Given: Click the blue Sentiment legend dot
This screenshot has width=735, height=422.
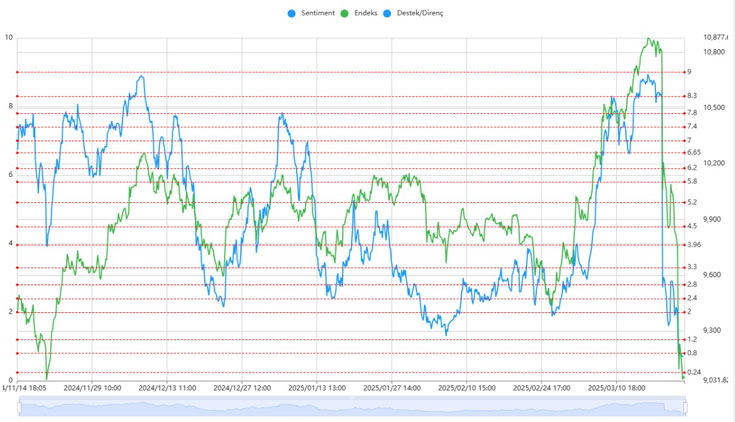Looking at the screenshot, I should (x=292, y=13).
